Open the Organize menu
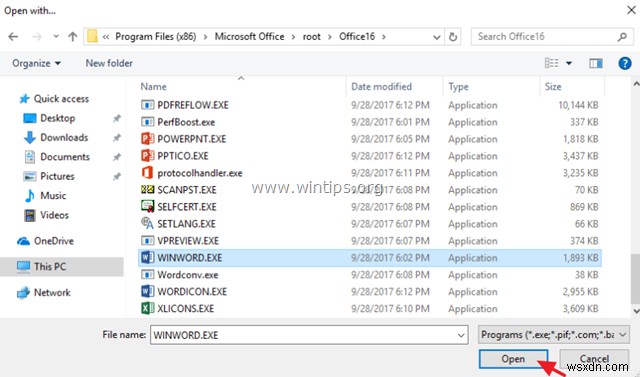This screenshot has width=640, height=377. [x=36, y=63]
